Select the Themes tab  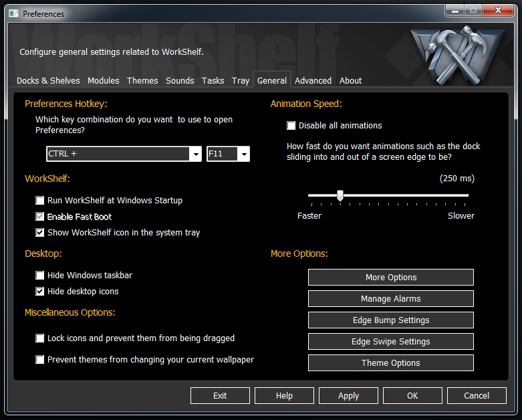(x=142, y=81)
